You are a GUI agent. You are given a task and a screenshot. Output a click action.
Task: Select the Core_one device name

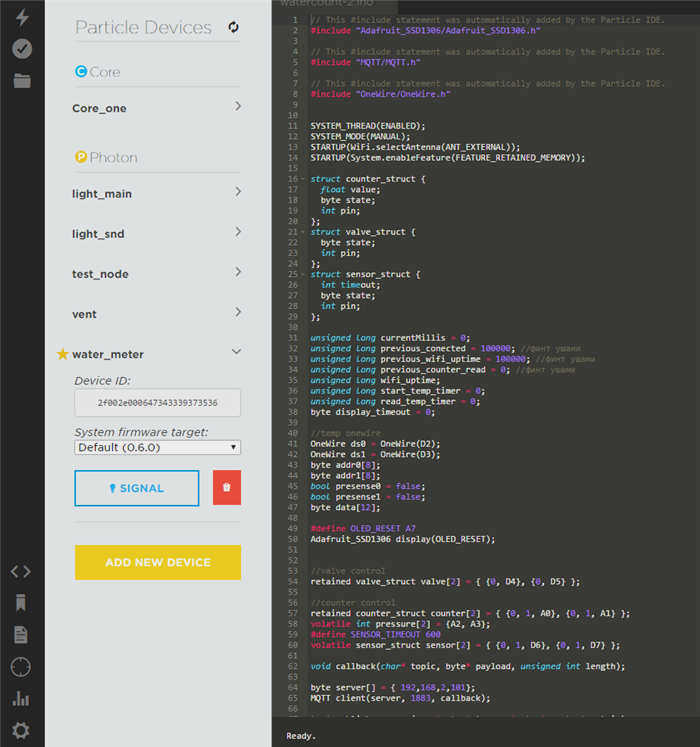click(99, 109)
